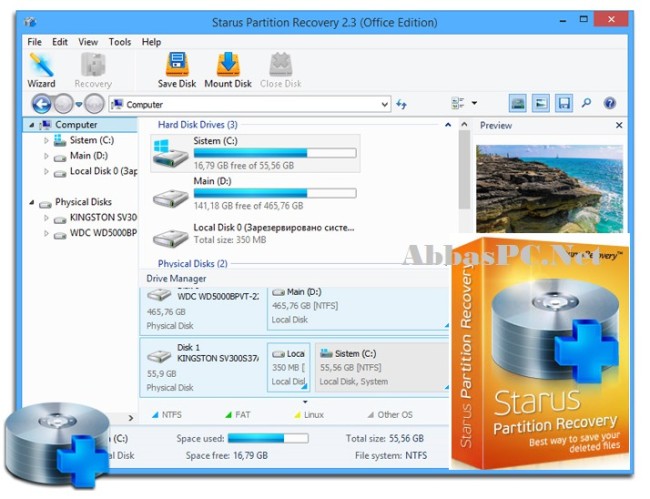Select the WDC WD5000BPVT physical disk block
650x499 pixels.
[x=203, y=309]
